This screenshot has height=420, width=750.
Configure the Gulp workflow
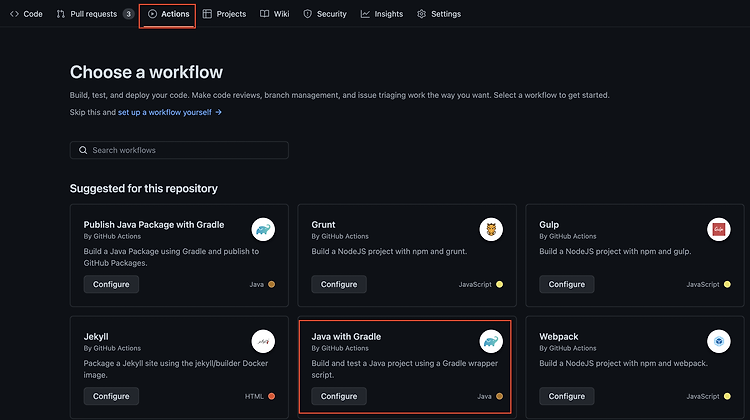566,284
